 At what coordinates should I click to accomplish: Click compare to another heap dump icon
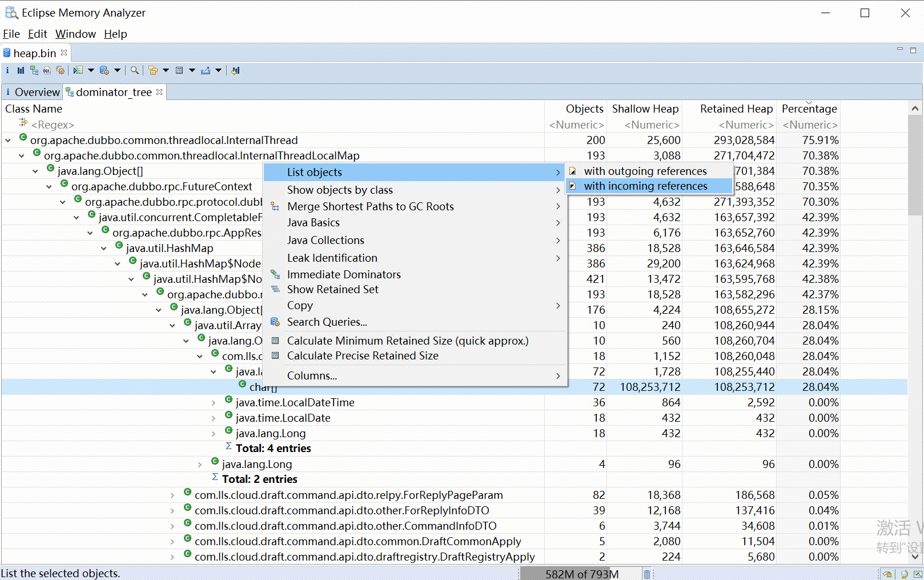235,70
